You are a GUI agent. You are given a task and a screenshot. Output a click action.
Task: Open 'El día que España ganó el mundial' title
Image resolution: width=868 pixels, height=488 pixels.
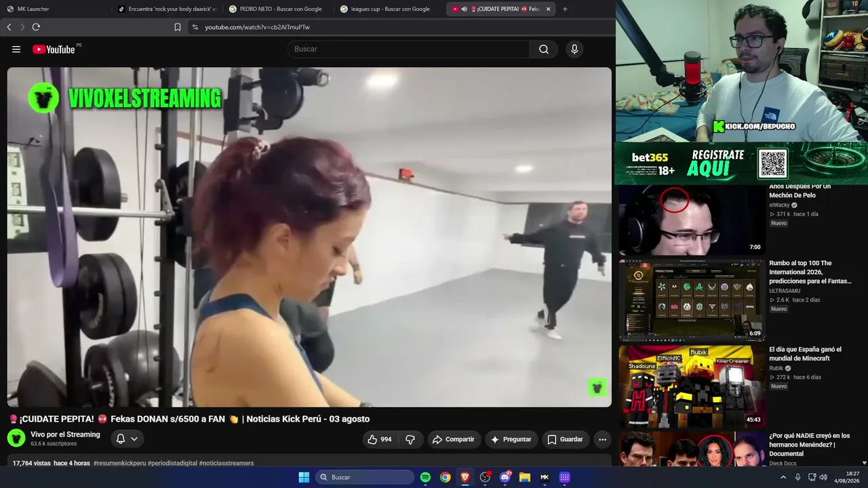(x=805, y=354)
